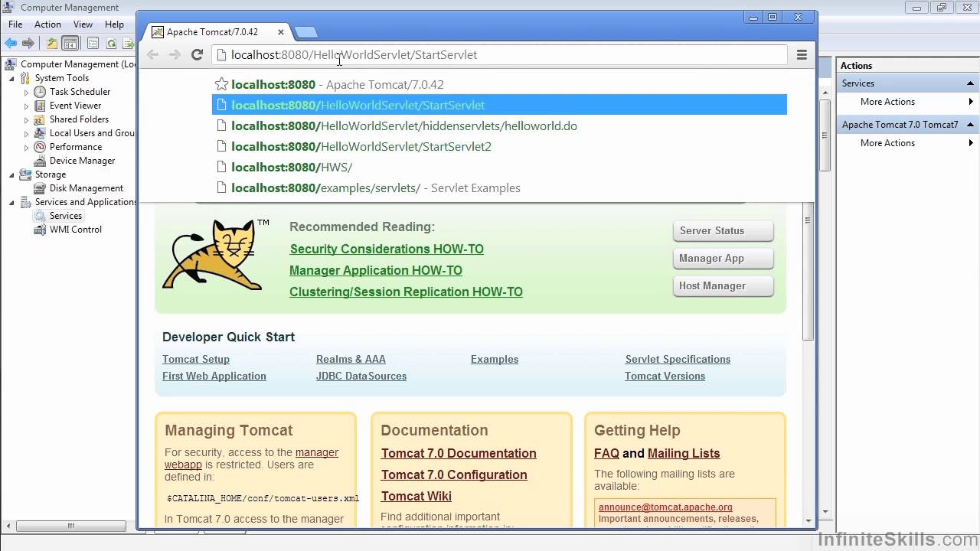980x551 pixels.
Task: Open Manager Application HOW-TO link
Action: pos(376,270)
